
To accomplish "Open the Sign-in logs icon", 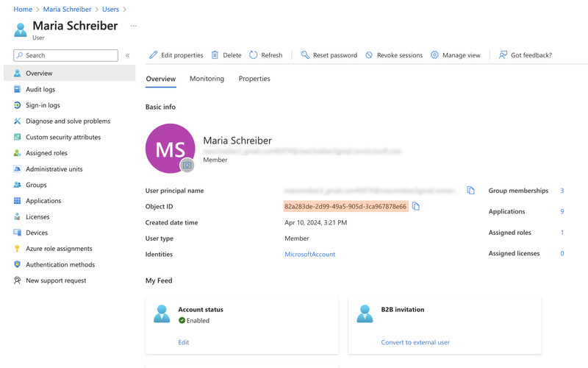I will click(x=17, y=105).
